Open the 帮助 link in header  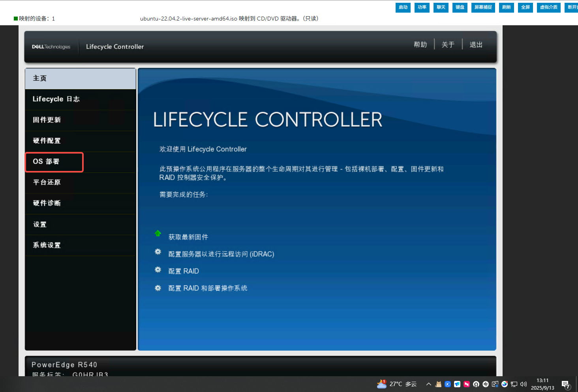tap(420, 45)
